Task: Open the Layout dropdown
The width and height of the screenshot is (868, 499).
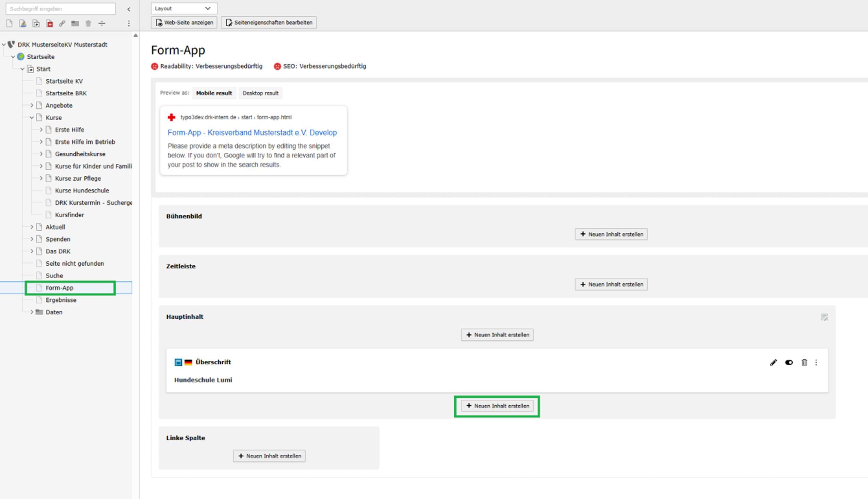Action: click(x=184, y=8)
